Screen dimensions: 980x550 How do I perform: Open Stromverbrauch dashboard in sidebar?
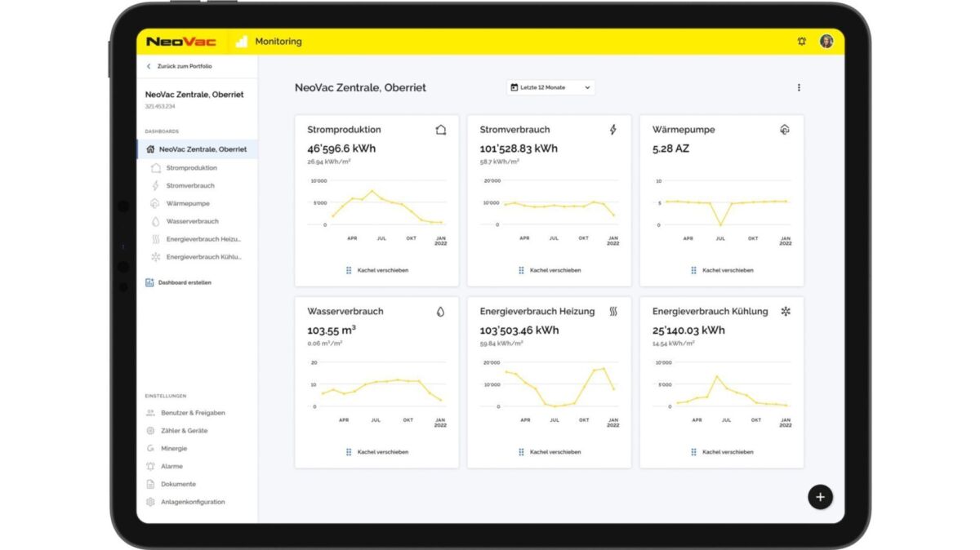pyautogui.click(x=190, y=186)
